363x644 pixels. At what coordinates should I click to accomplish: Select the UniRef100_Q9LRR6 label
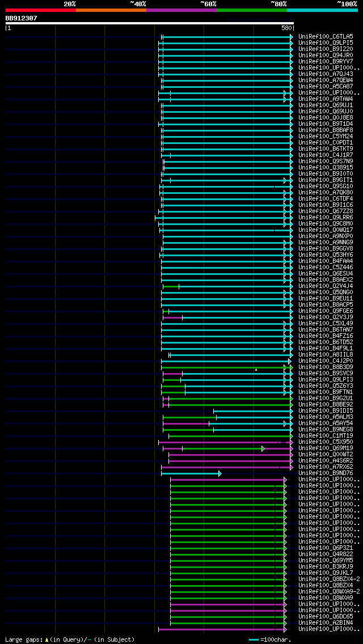pos(326,217)
